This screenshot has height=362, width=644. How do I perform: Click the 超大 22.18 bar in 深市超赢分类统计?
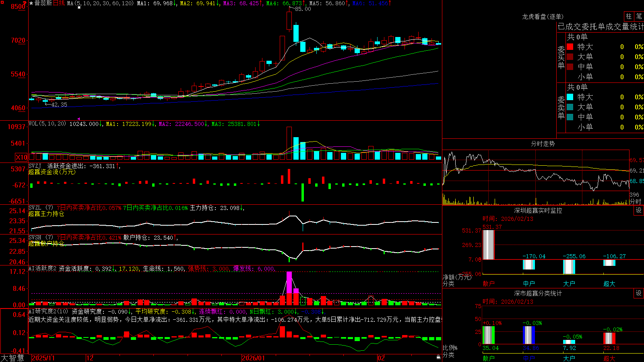[609, 338]
